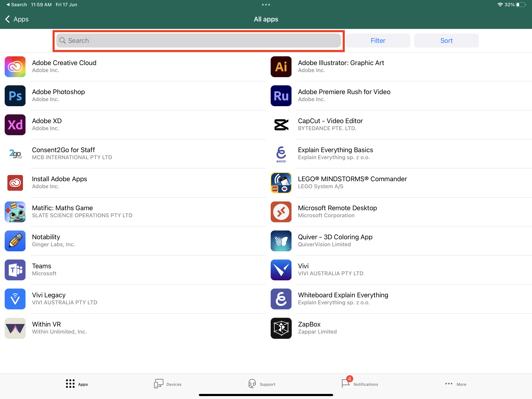Click SLATE SCIENCE OPERATIONS PTY LTD text
This screenshot has height=399, width=532.
[x=82, y=215]
